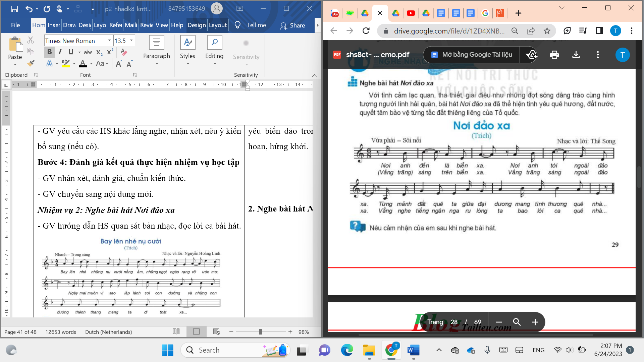Open Change Case Aa dropdown
The image size is (644, 362).
(x=102, y=63)
